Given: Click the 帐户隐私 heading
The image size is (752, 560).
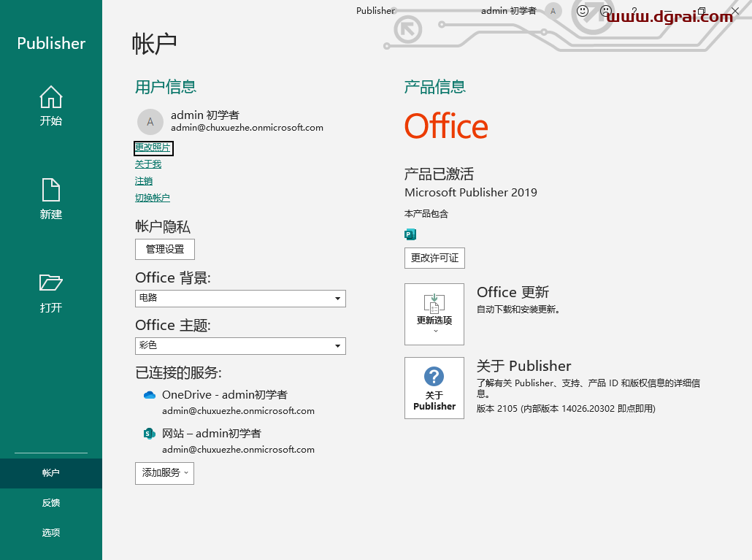Looking at the screenshot, I should pos(163,227).
